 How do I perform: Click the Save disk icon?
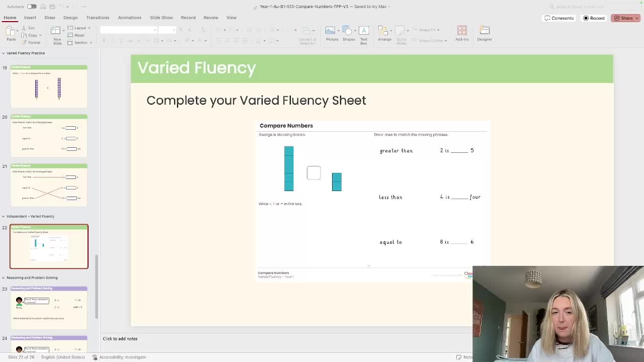[x=52, y=7]
